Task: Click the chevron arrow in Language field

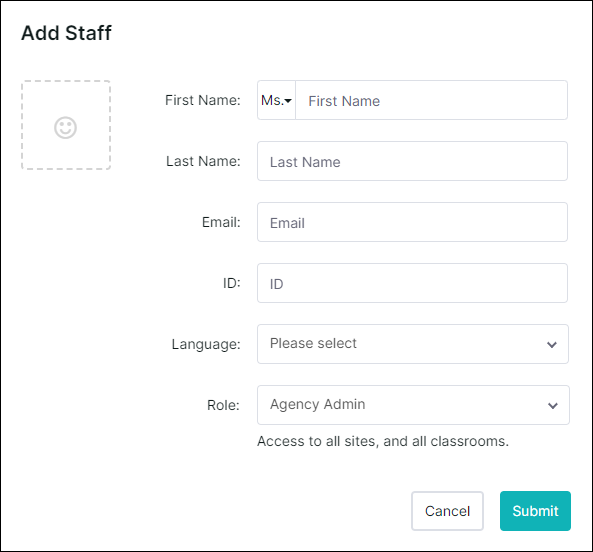Action: pyautogui.click(x=552, y=345)
